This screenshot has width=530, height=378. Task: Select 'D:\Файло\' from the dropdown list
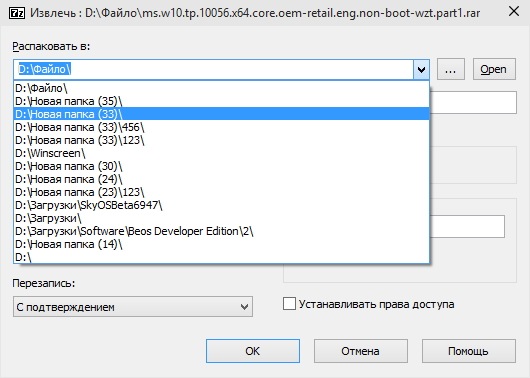(221, 88)
